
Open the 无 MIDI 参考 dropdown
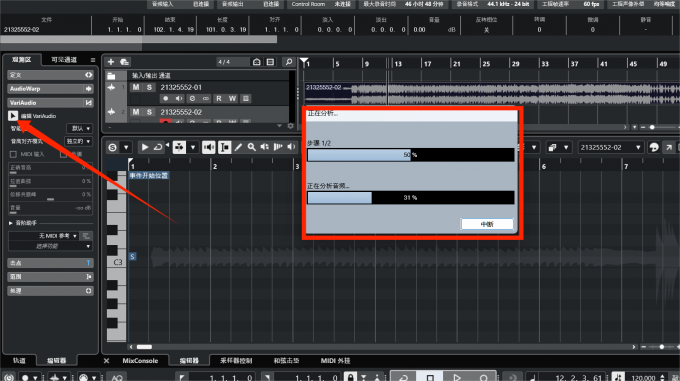click(43, 236)
